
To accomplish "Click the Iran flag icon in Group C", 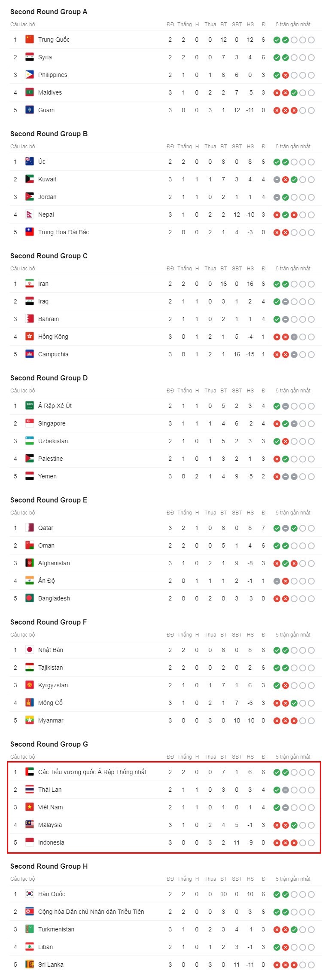I will (x=29, y=284).
